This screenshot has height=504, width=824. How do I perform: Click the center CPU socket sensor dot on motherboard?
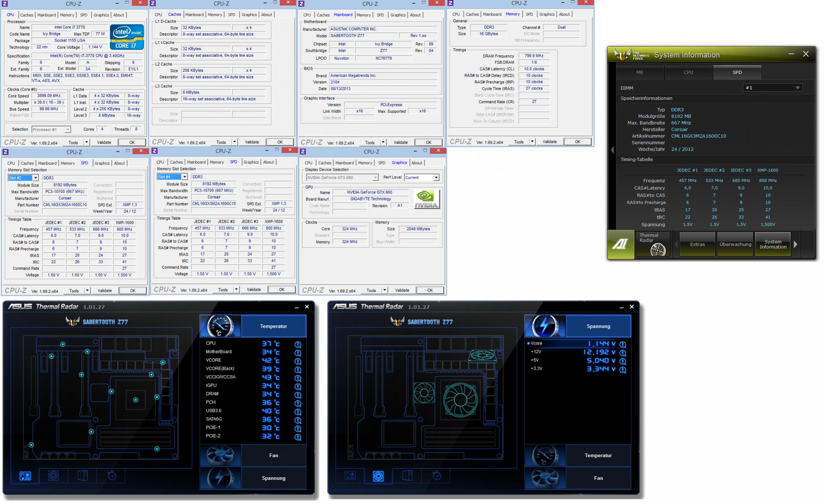[136, 400]
